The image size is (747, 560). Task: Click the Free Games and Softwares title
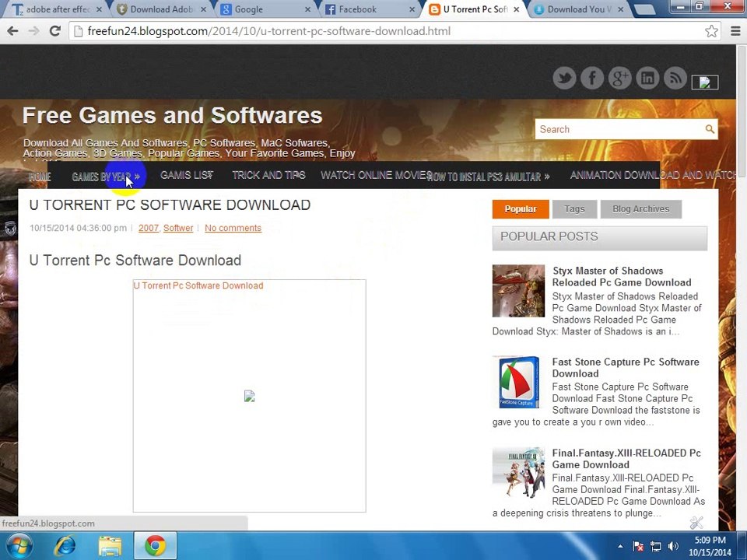173,115
